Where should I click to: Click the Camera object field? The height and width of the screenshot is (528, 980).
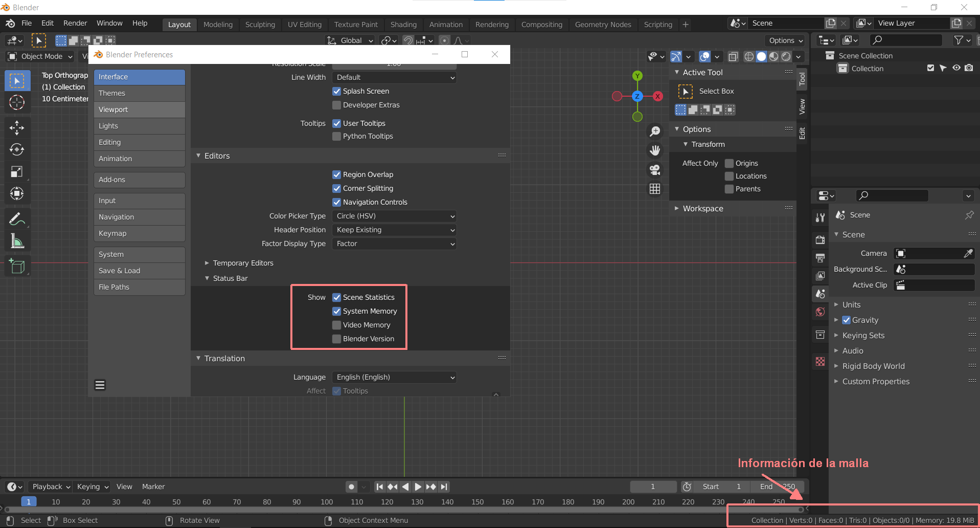pyautogui.click(x=934, y=253)
